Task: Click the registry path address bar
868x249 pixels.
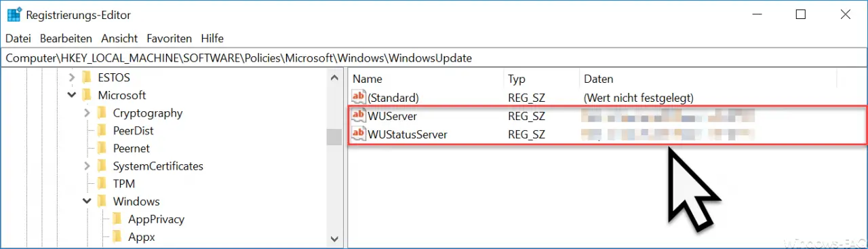Action: [434, 58]
